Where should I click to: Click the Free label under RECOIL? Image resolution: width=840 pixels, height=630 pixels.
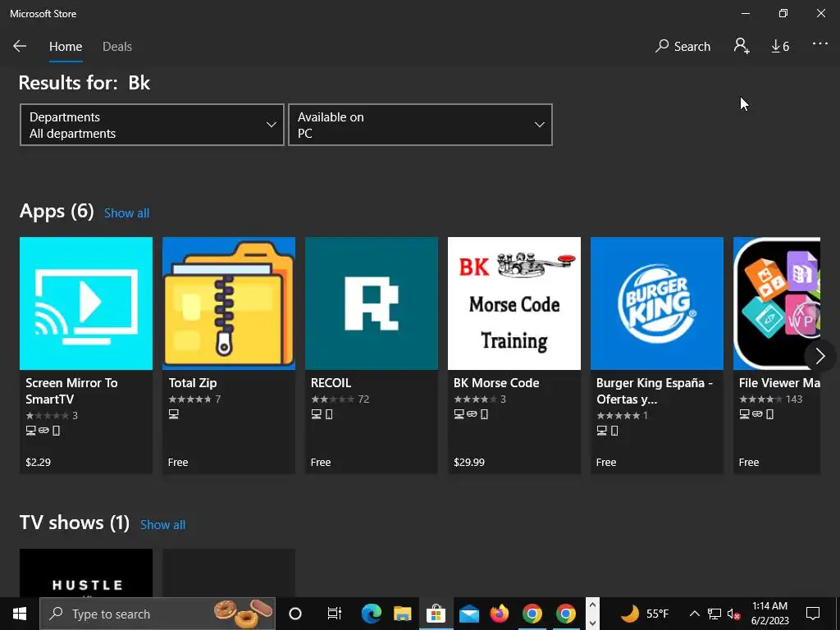(321, 463)
